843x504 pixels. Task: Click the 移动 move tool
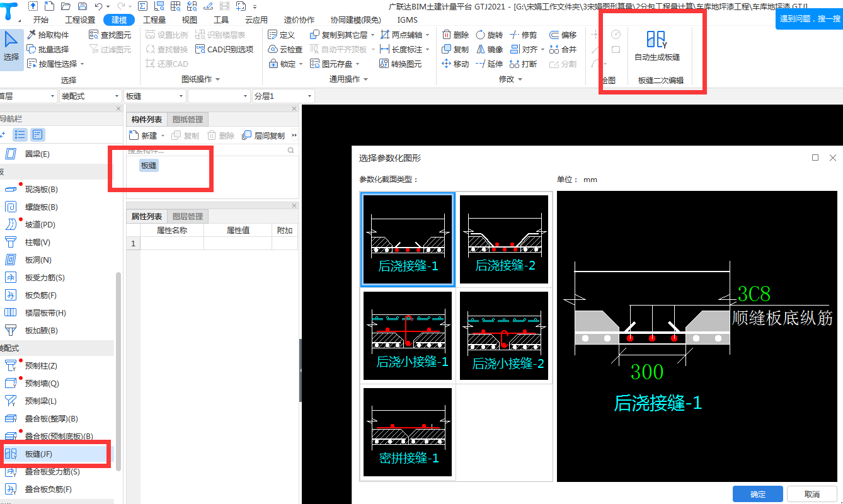coord(456,64)
